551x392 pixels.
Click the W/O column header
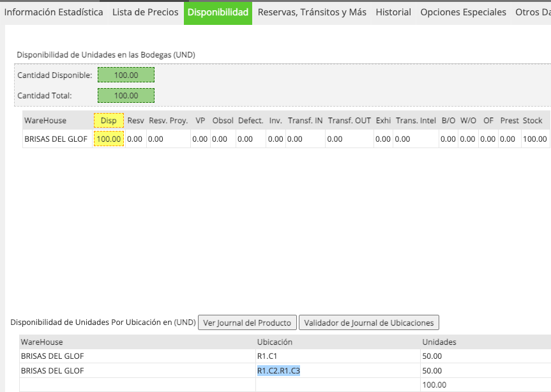coord(468,121)
